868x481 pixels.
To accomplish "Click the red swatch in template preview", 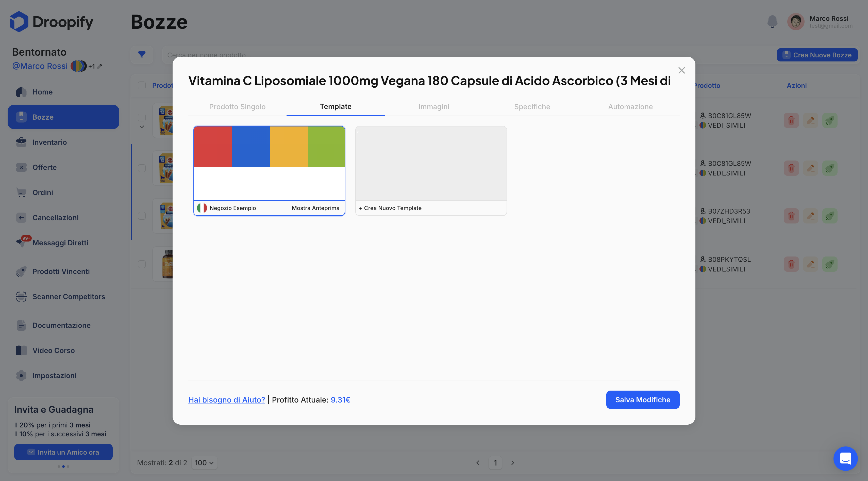I will [213, 147].
